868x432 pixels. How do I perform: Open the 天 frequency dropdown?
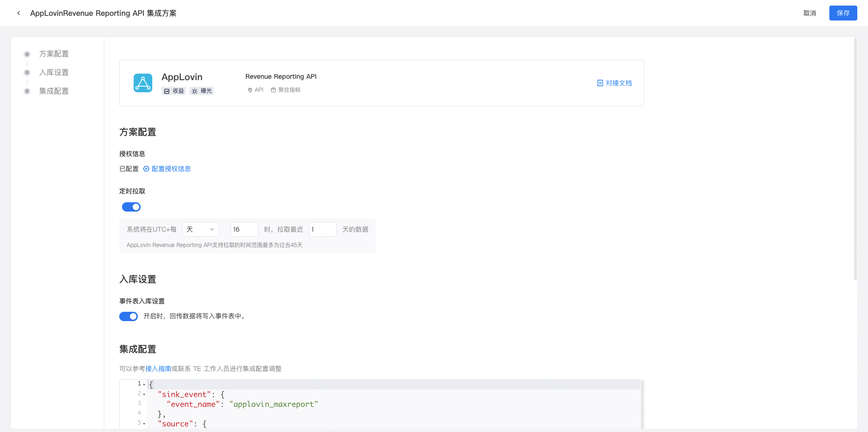click(201, 229)
